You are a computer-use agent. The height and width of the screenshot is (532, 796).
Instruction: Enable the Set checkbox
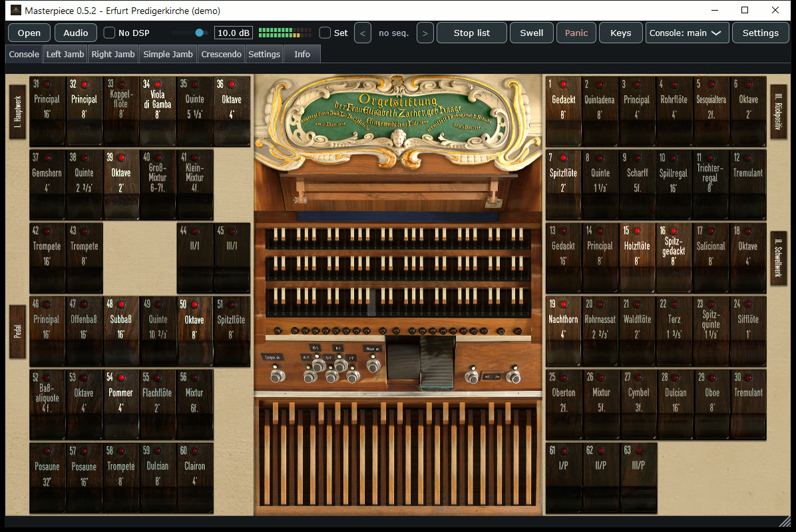pos(325,33)
